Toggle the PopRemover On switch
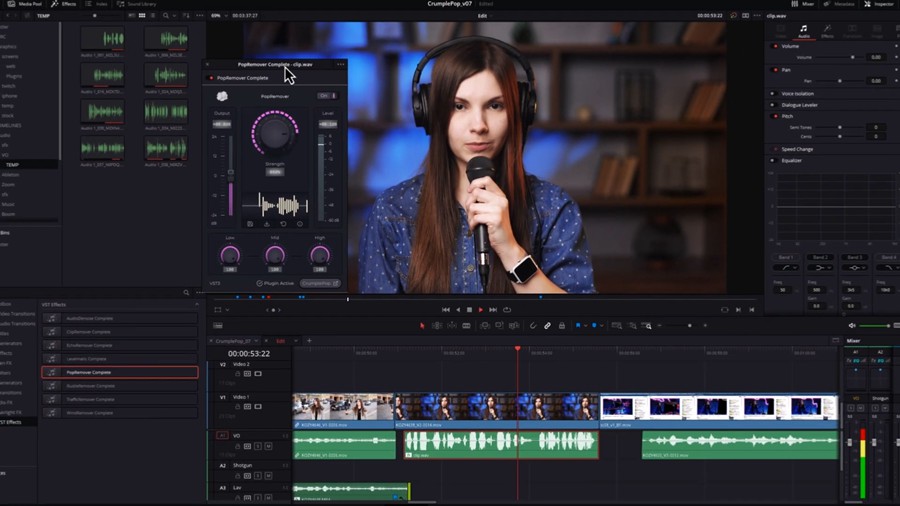This screenshot has height=506, width=900. pyautogui.click(x=328, y=96)
